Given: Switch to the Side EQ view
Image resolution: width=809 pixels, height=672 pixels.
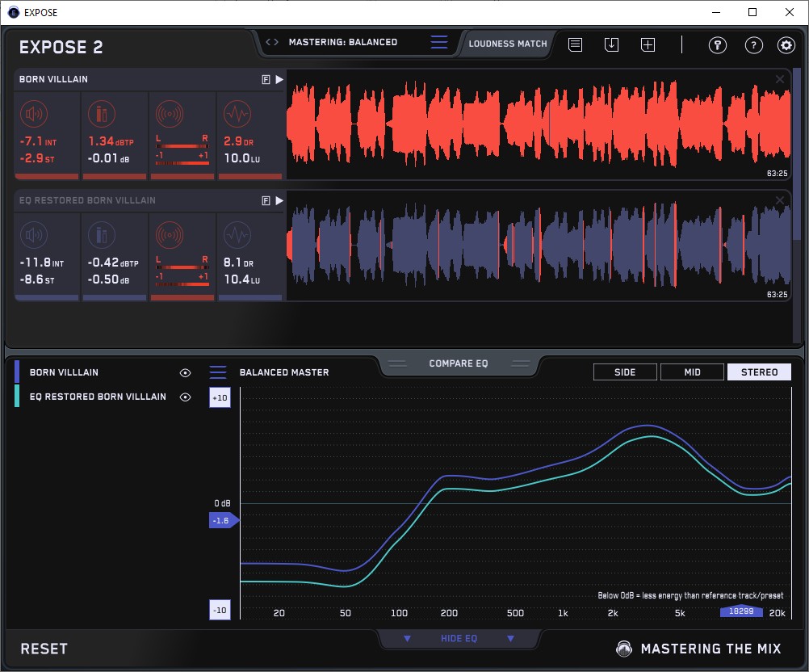Looking at the screenshot, I should (x=625, y=372).
